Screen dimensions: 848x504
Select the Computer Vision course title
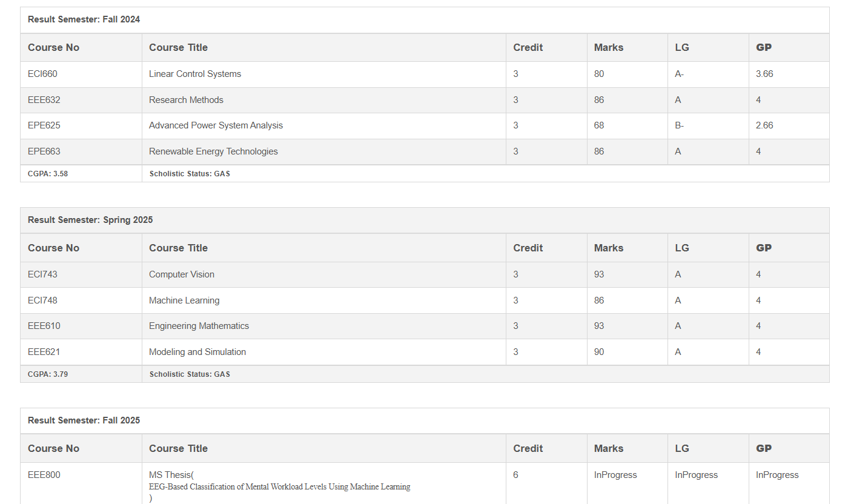click(x=182, y=274)
